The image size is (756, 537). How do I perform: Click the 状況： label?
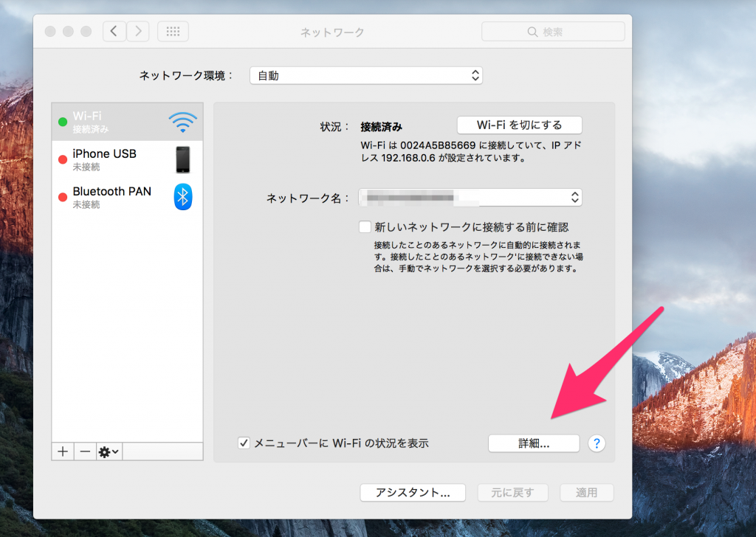(x=334, y=127)
